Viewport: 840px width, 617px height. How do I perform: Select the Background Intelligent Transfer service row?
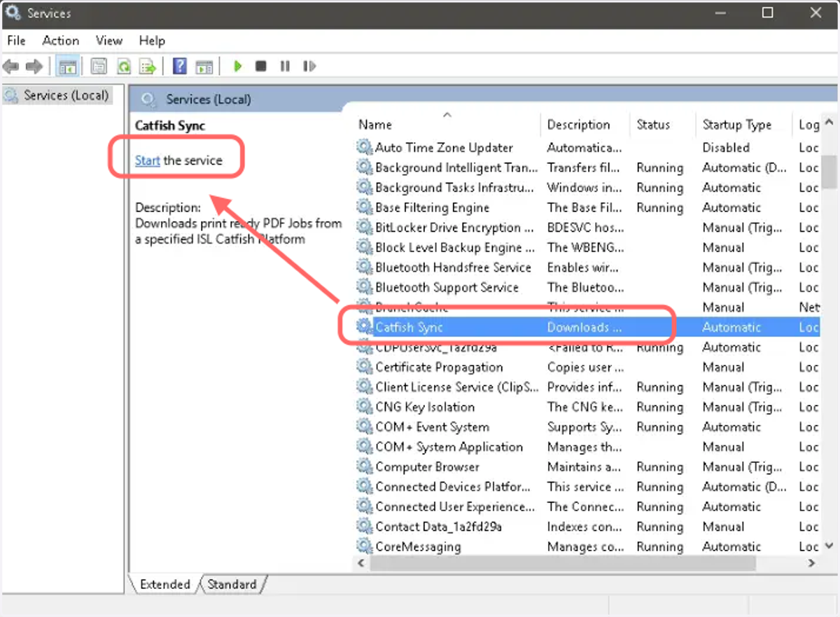(x=587, y=168)
